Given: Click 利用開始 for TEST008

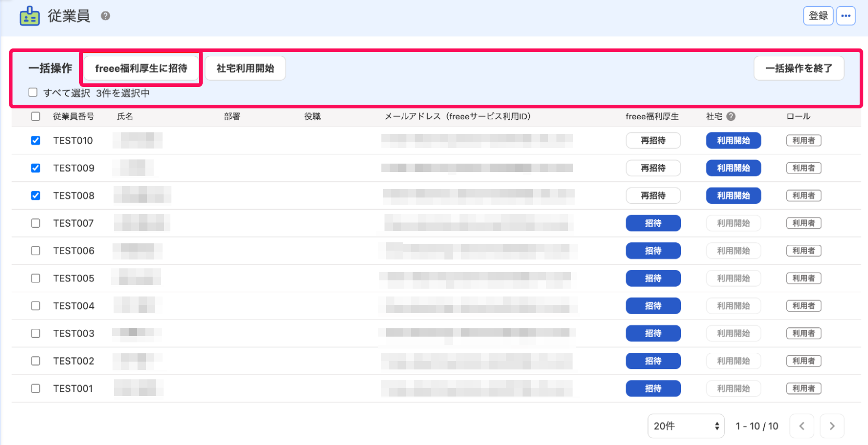Looking at the screenshot, I should (734, 195).
